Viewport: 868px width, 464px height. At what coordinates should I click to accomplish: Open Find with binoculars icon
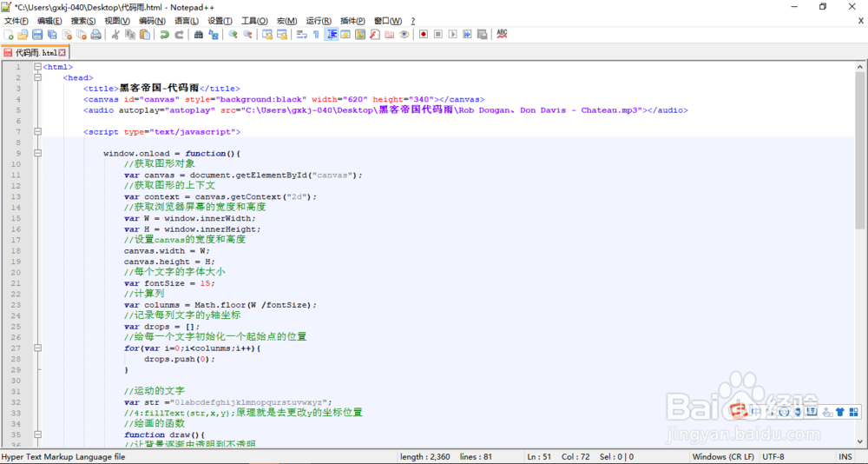tap(198, 35)
